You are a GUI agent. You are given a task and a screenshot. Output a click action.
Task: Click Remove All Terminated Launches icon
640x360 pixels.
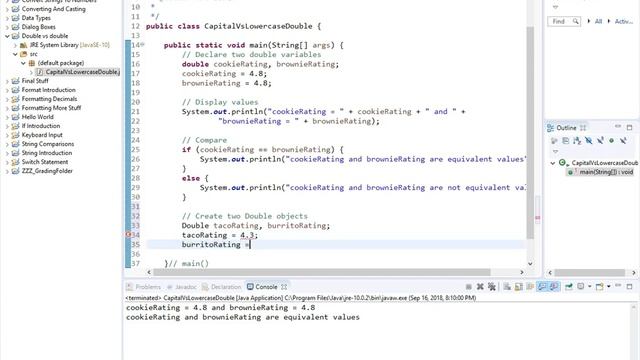[x=492, y=287]
